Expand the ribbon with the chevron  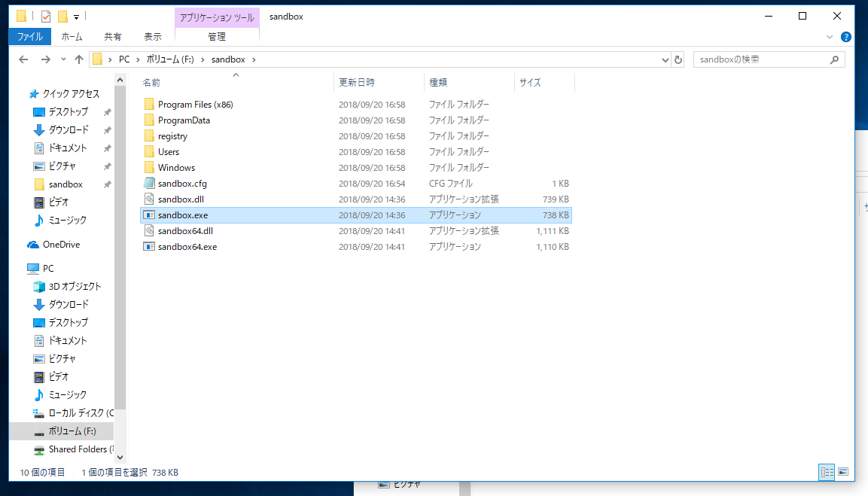click(830, 37)
